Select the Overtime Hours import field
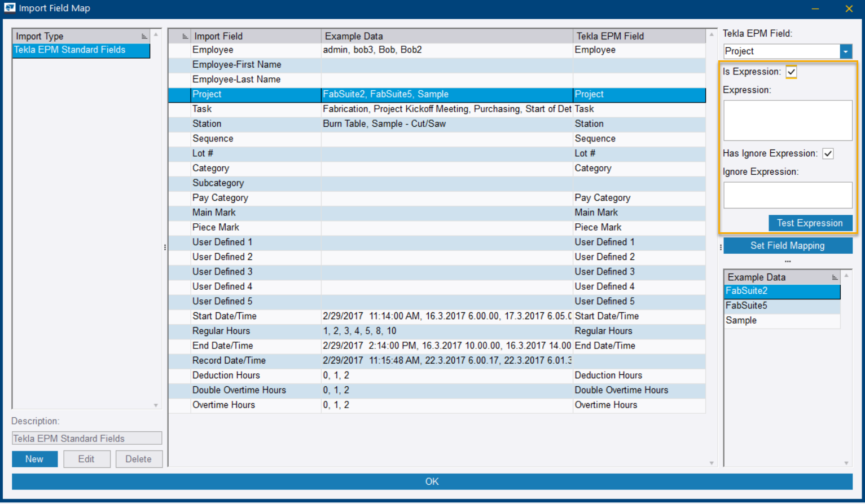Image resolution: width=865 pixels, height=504 pixels. (437, 405)
